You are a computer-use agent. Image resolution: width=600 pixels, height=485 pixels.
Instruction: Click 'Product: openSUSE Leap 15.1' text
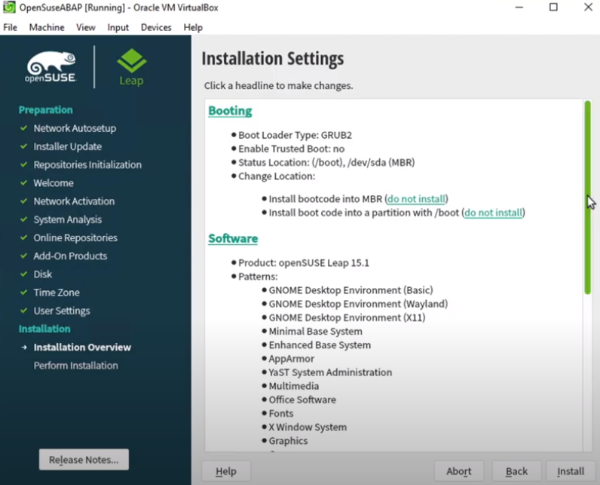[304, 263]
